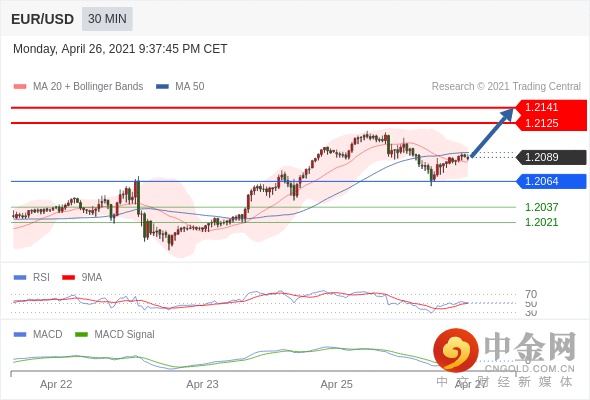Select the 1.2021 green support level

pyautogui.click(x=541, y=222)
